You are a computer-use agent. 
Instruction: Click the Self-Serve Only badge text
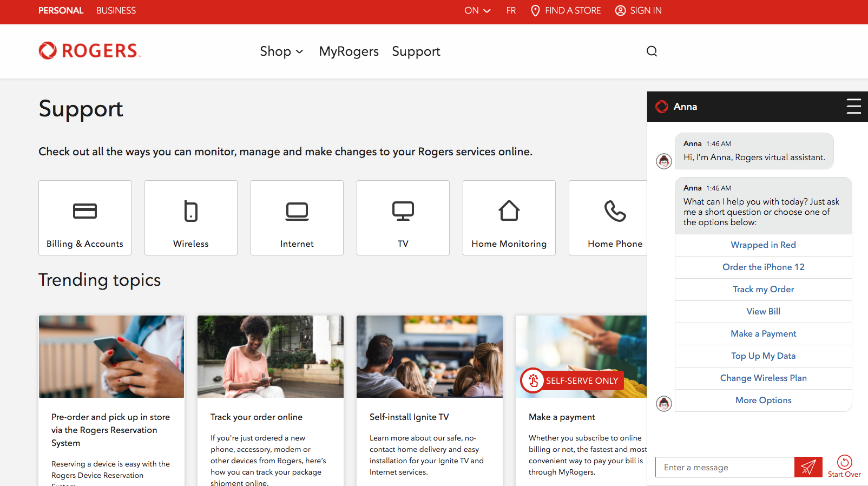[x=582, y=380]
